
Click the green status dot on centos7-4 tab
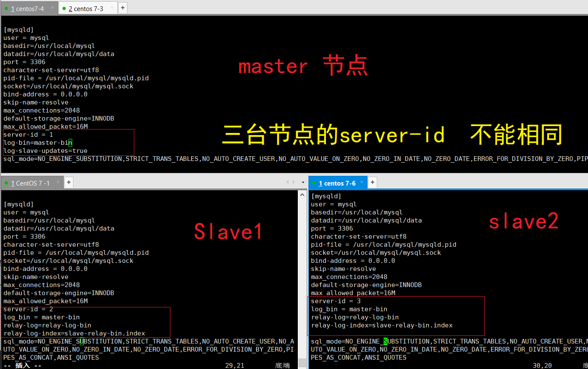tap(6, 8)
